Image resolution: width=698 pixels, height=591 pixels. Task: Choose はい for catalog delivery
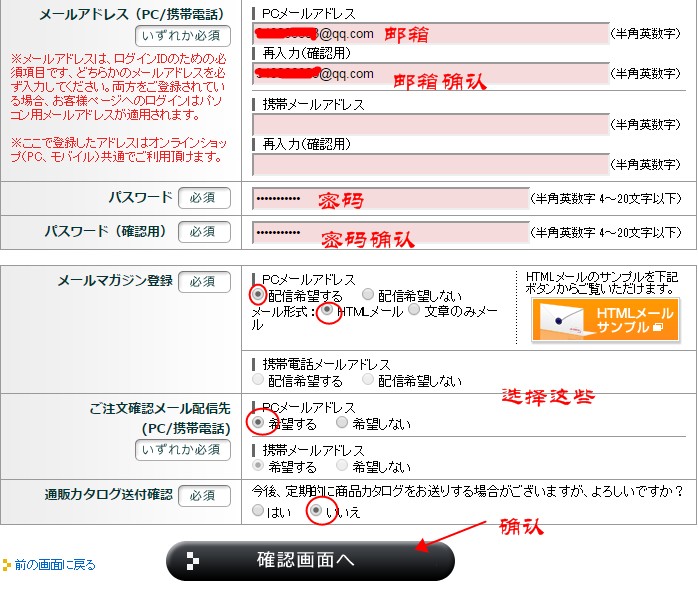(x=259, y=511)
